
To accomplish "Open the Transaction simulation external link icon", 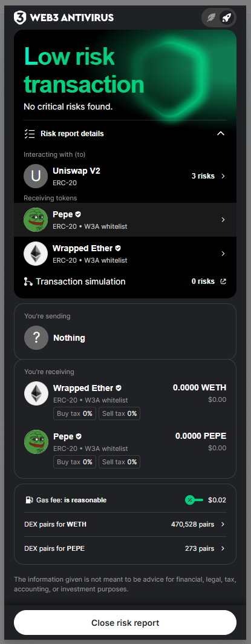I will 223,281.
